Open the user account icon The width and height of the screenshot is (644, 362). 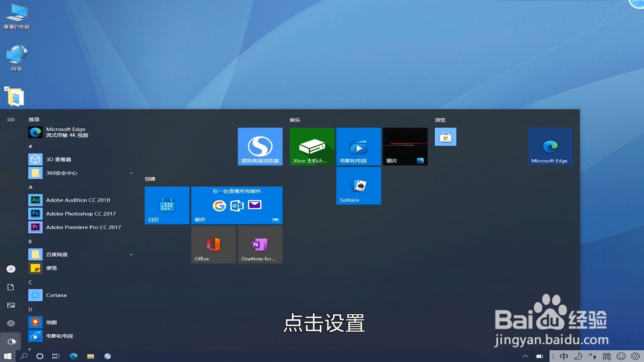11,269
